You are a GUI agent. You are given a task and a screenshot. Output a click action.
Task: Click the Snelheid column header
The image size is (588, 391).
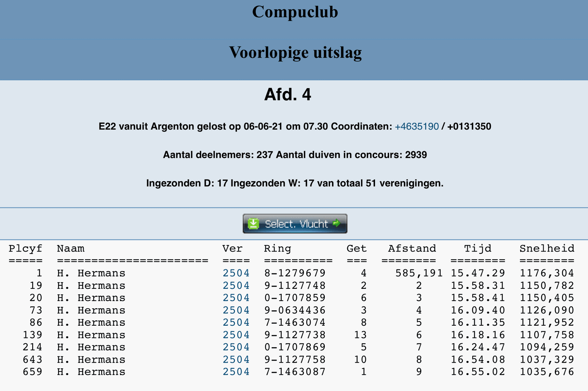click(x=547, y=248)
